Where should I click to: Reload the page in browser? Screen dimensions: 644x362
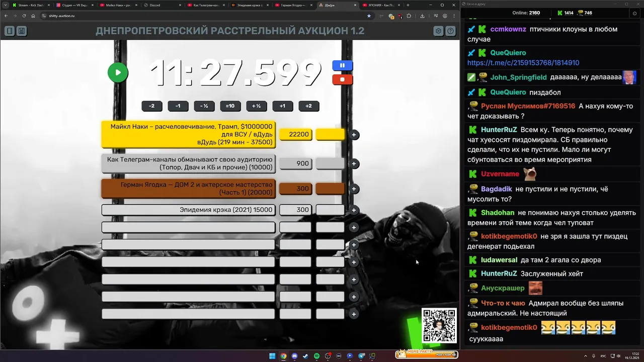point(24,16)
